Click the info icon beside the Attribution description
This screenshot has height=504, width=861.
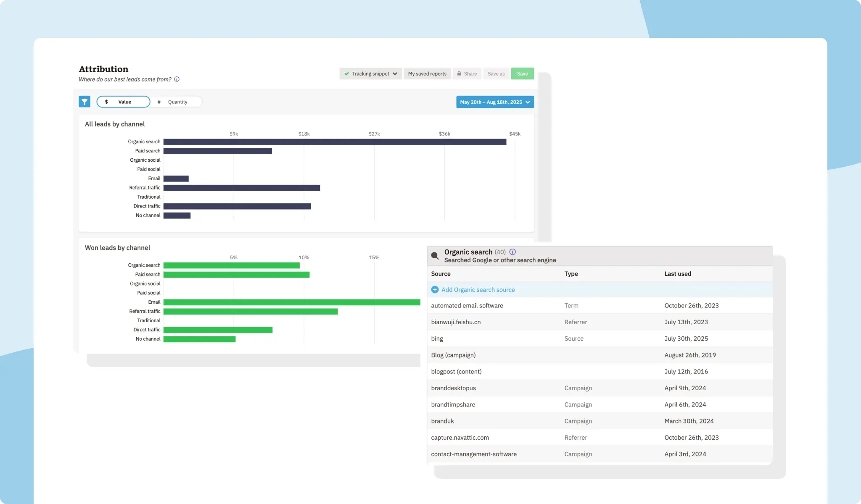[x=177, y=79]
